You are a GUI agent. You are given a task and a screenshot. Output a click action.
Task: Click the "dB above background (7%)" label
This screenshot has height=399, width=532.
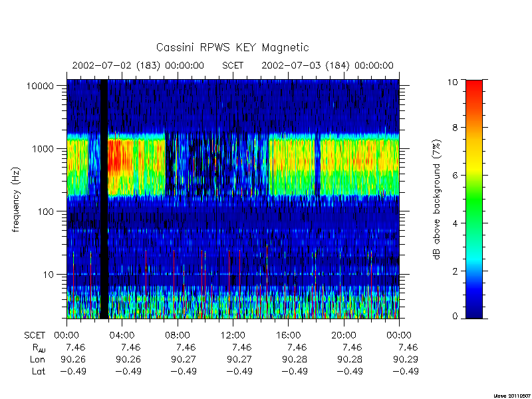pos(437,199)
